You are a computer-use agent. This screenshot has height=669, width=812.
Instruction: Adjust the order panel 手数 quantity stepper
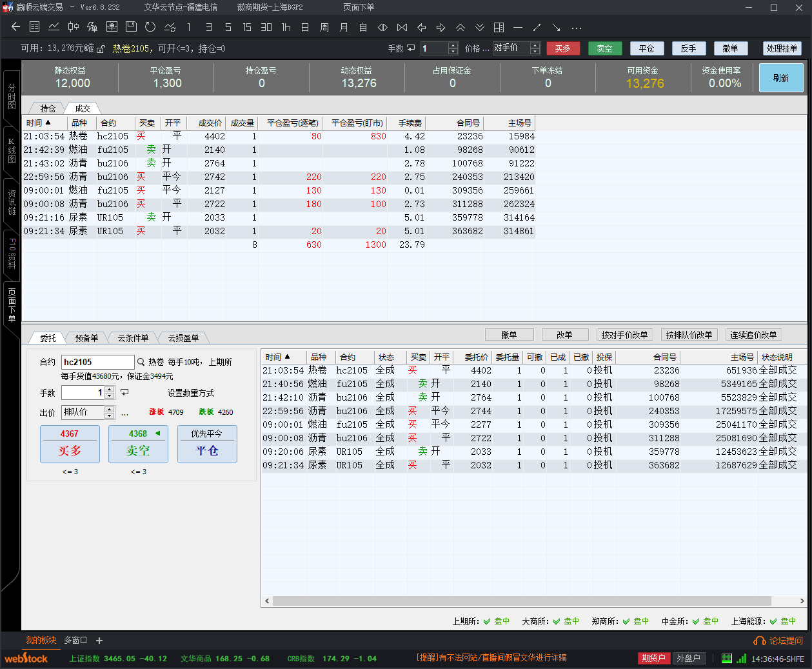[110, 392]
